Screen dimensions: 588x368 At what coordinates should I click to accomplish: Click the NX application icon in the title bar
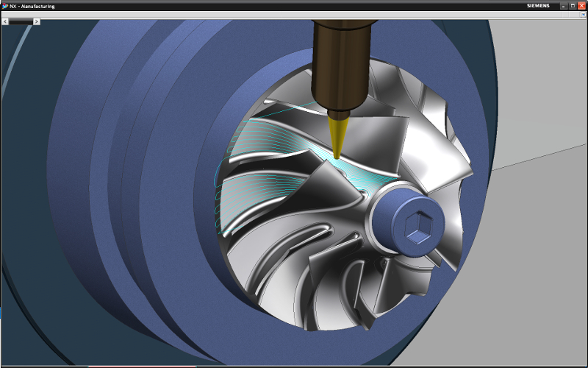coord(5,6)
